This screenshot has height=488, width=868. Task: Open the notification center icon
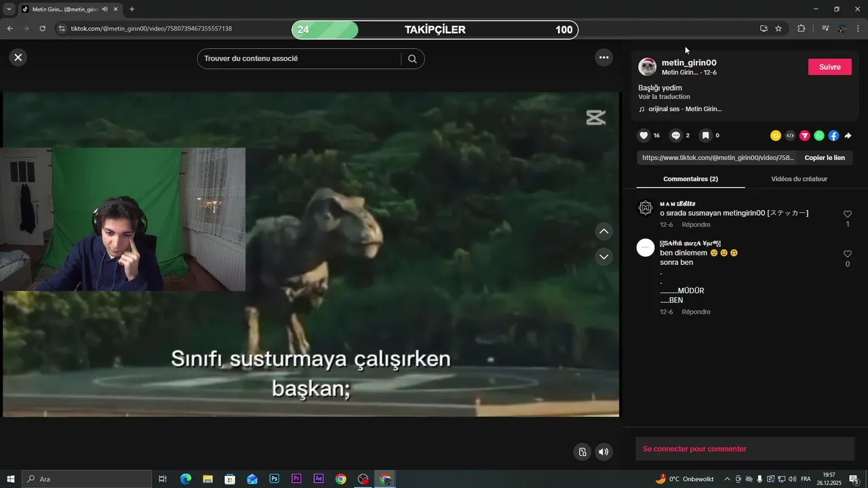[854, 479]
